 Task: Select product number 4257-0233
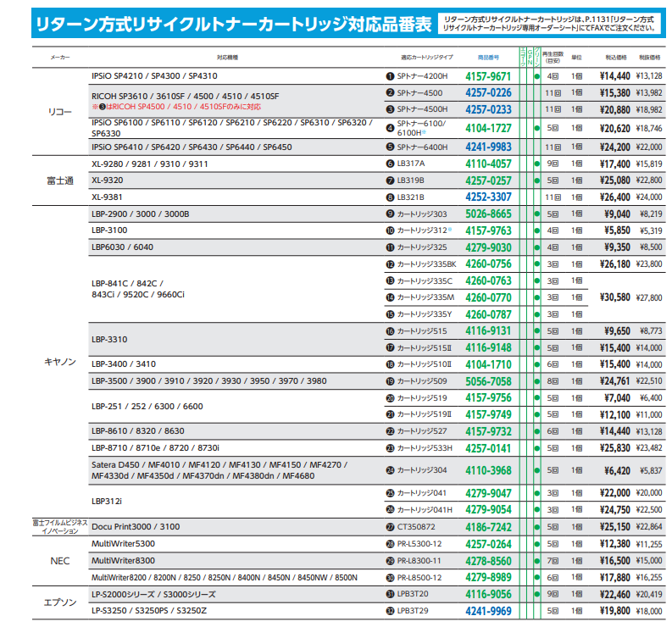(488, 109)
